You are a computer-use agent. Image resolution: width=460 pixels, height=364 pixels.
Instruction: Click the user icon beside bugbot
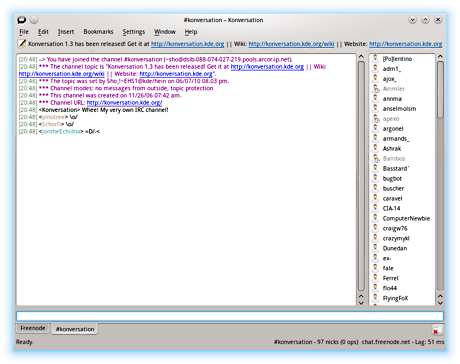coord(376,179)
